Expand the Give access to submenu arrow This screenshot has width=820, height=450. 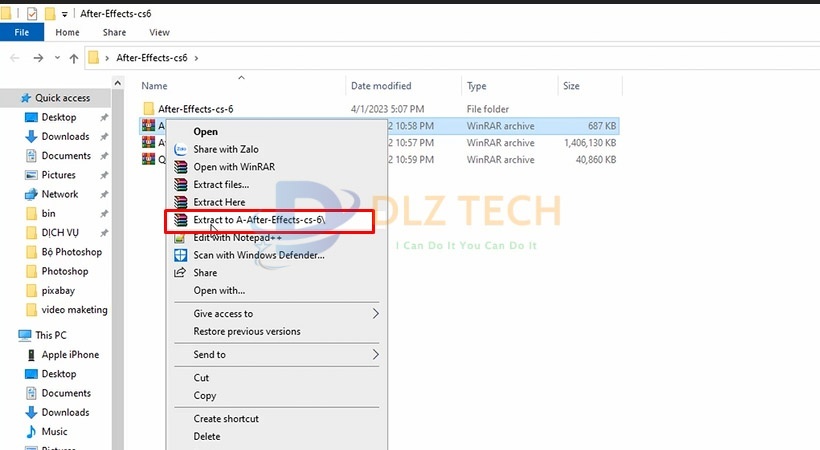(375, 313)
